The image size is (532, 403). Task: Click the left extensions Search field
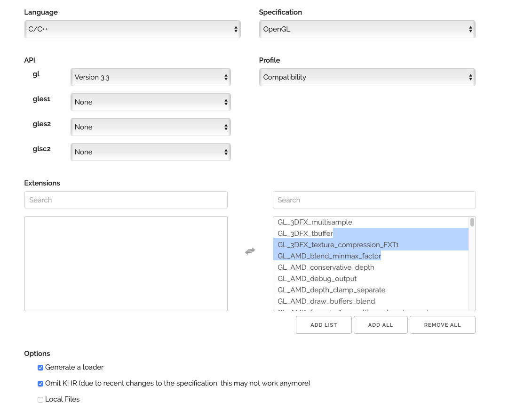coord(126,200)
